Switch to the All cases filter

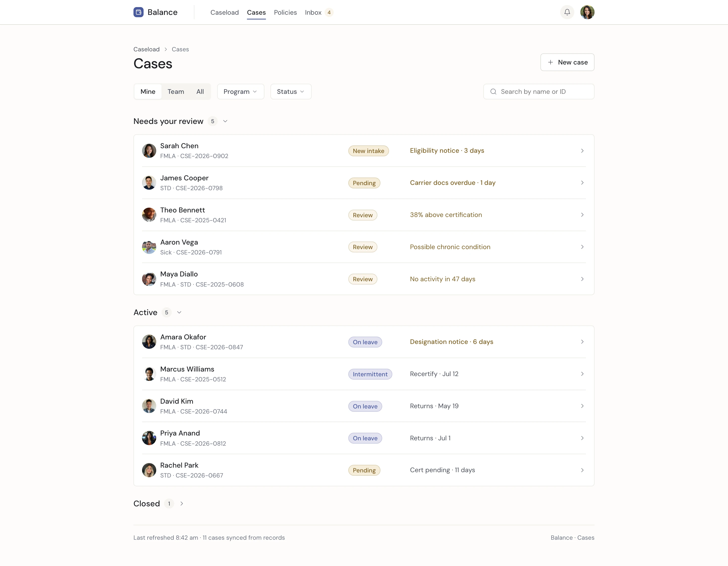(200, 91)
